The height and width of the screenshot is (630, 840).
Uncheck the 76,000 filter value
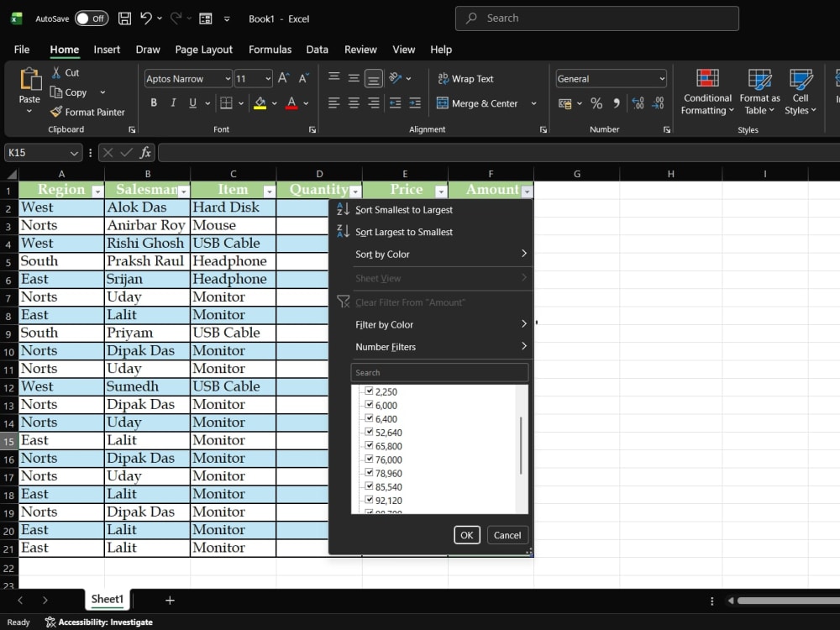pos(369,459)
